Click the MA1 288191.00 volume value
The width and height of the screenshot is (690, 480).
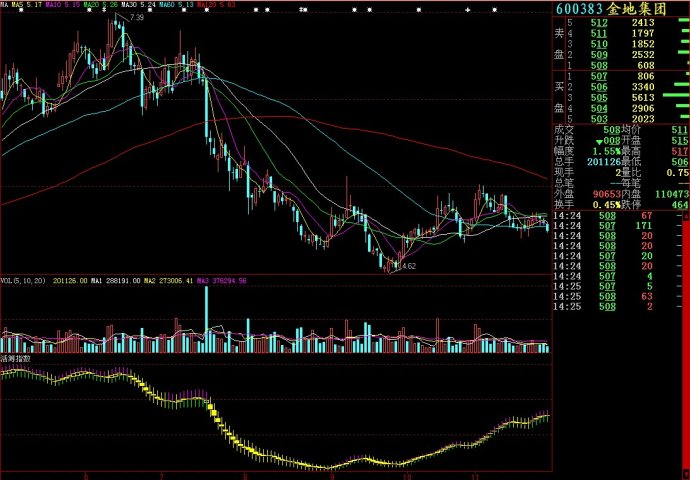click(116, 280)
